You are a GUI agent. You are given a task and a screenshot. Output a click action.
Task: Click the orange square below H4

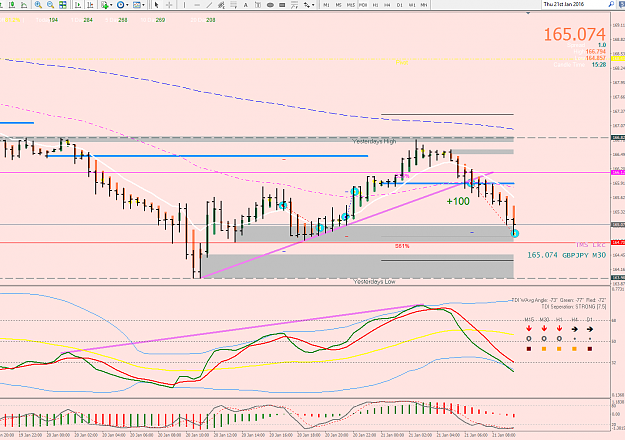click(574, 349)
